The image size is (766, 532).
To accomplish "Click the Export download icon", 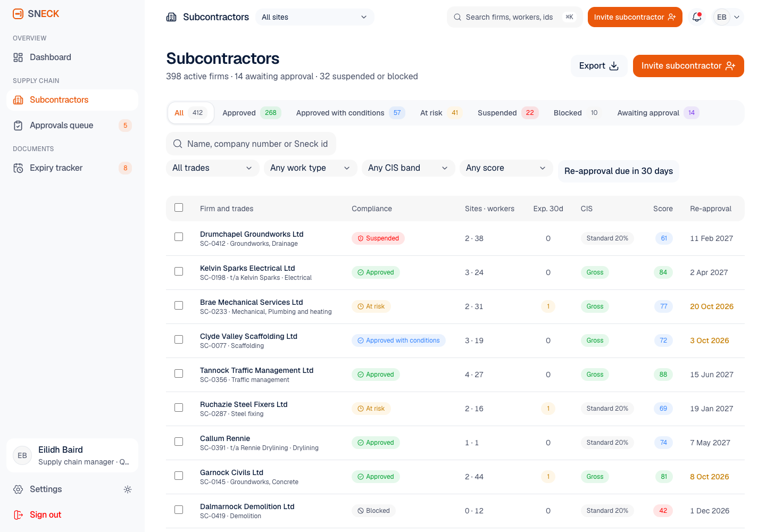I will 614,66.
